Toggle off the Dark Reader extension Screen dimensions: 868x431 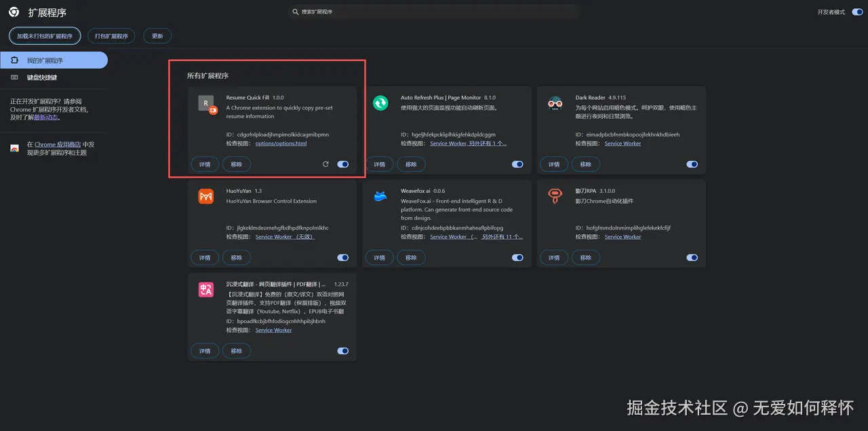tap(692, 164)
